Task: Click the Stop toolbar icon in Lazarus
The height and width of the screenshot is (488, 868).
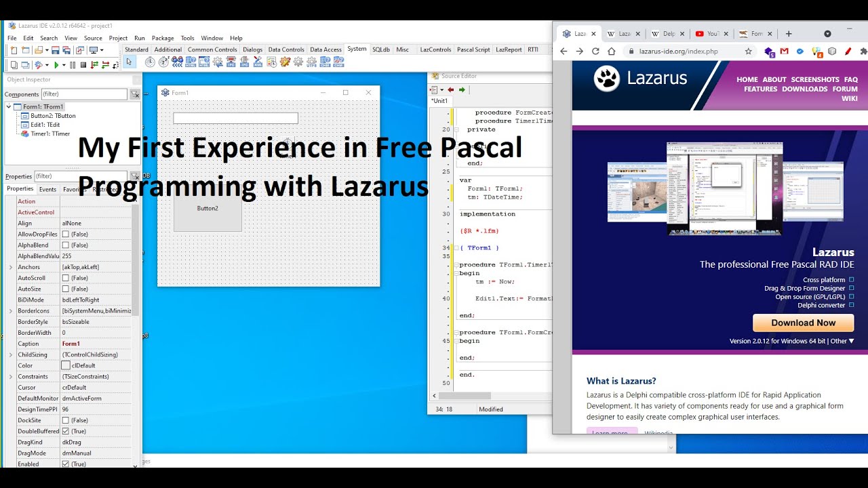Action: pos(83,65)
